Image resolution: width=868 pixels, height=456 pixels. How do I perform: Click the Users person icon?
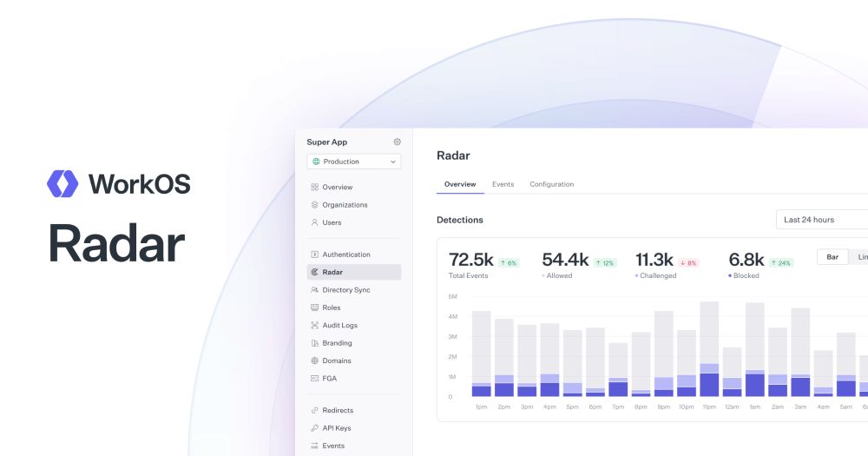[314, 222]
